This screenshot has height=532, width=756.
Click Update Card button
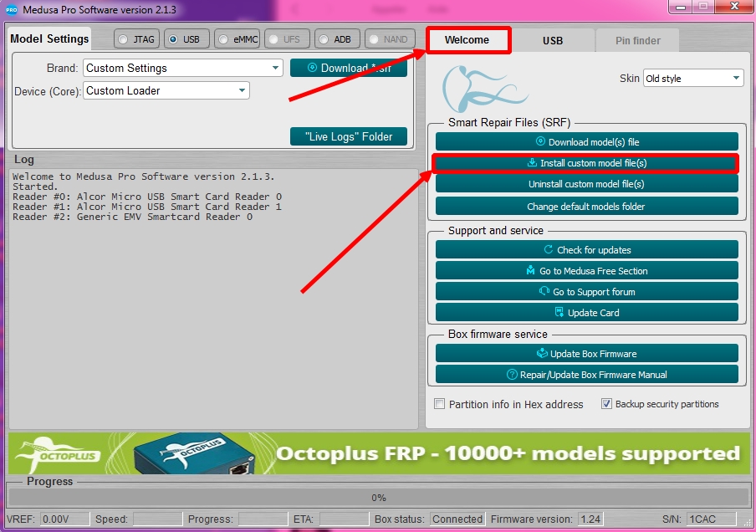pyautogui.click(x=586, y=313)
